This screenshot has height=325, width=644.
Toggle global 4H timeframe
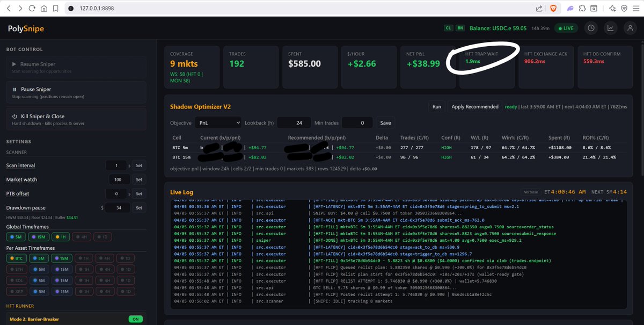click(82, 237)
